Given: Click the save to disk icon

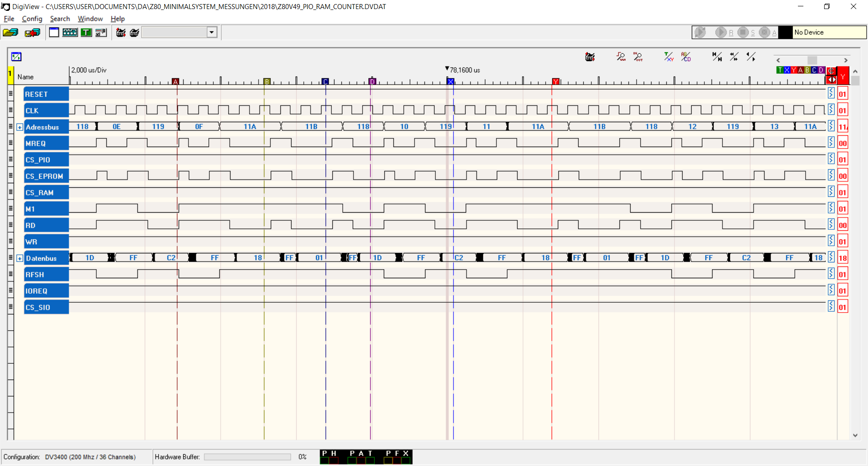Looking at the screenshot, I should tap(33, 33).
